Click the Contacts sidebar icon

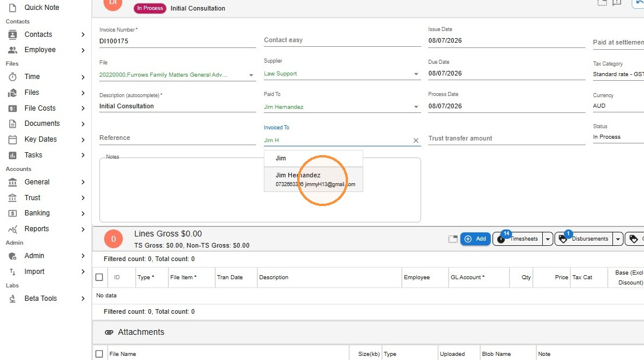[13, 35]
